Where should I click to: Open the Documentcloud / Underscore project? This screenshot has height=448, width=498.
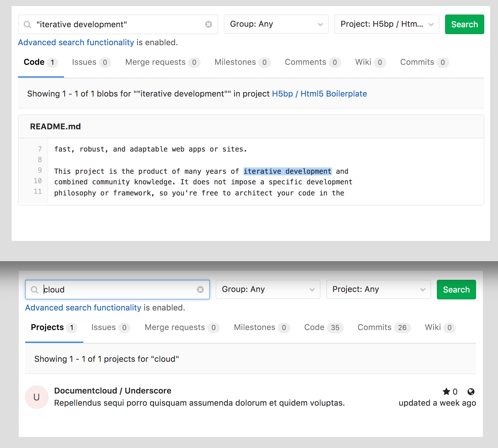(113, 391)
